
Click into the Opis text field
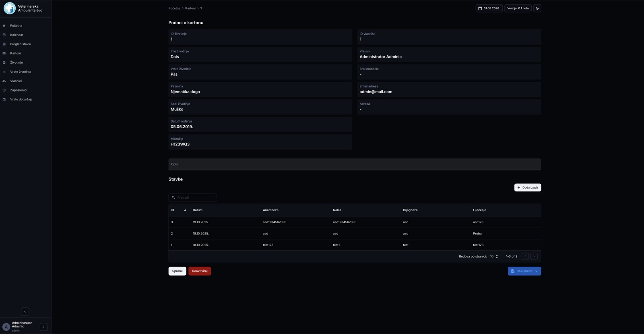pyautogui.click(x=355, y=164)
